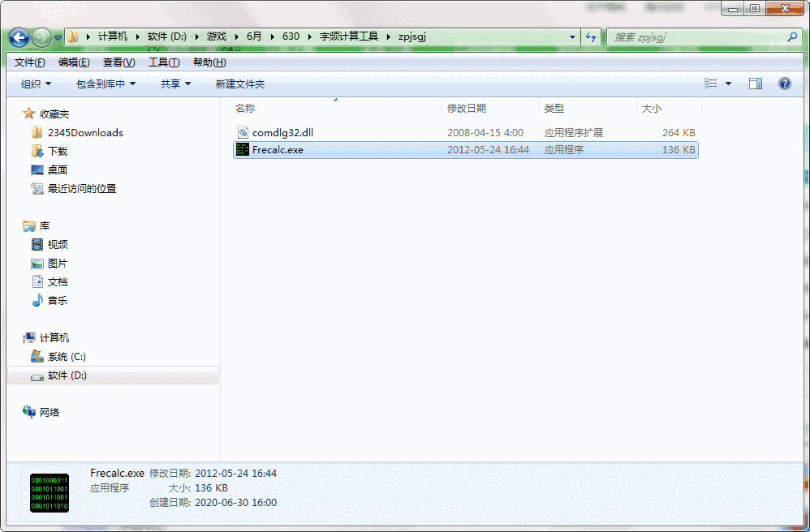Screen dimensions: 810x532
Task: Open 桌面 from the favorites sidebar
Action: [x=55, y=169]
